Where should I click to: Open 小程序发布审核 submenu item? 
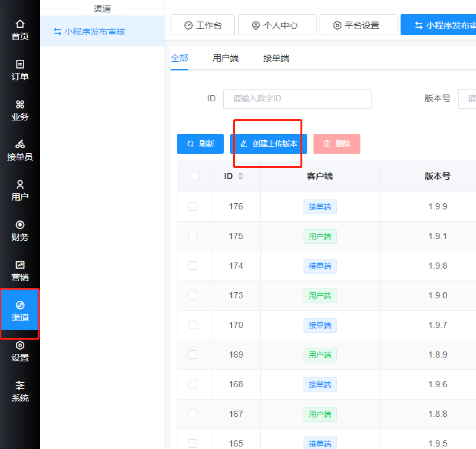coord(102,31)
